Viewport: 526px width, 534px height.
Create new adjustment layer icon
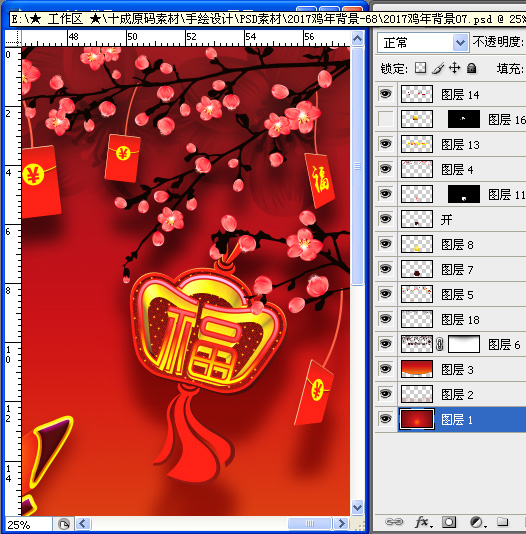pos(477,521)
